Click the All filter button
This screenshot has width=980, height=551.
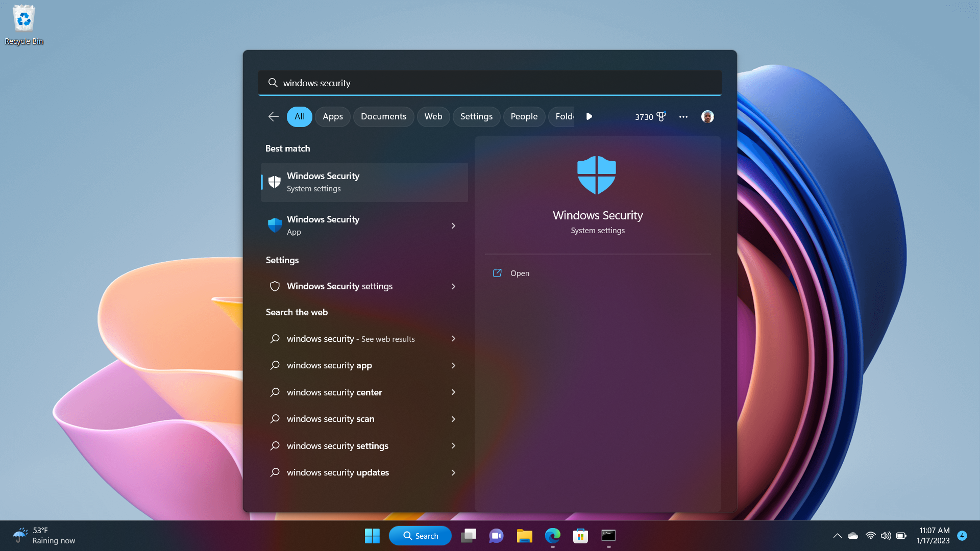pos(300,116)
